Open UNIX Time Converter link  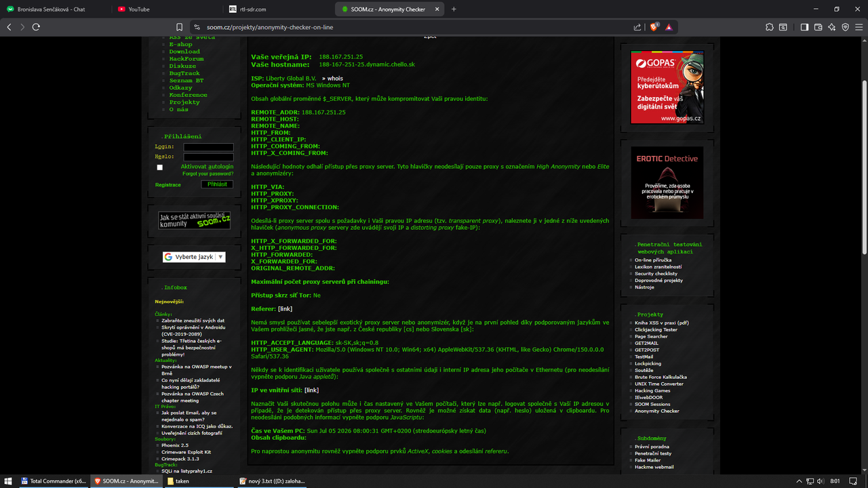659,384
